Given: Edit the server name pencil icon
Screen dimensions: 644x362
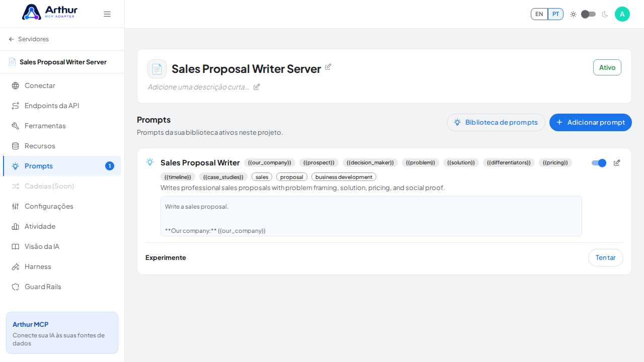Looking at the screenshot, I should coord(328,67).
